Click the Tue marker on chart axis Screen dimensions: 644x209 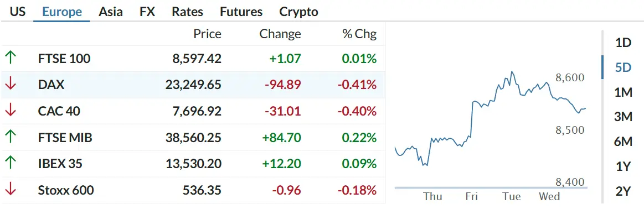pyautogui.click(x=511, y=197)
